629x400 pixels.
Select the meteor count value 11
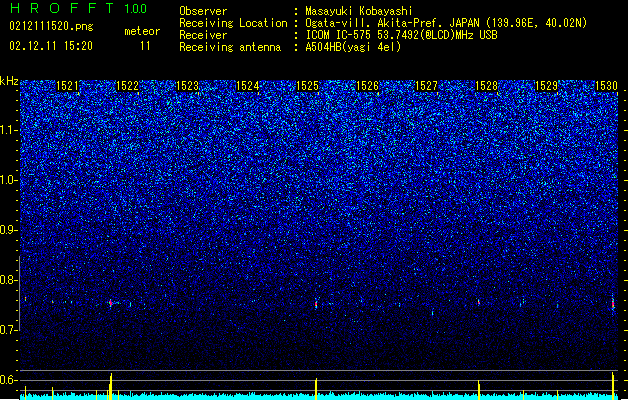tap(145, 46)
